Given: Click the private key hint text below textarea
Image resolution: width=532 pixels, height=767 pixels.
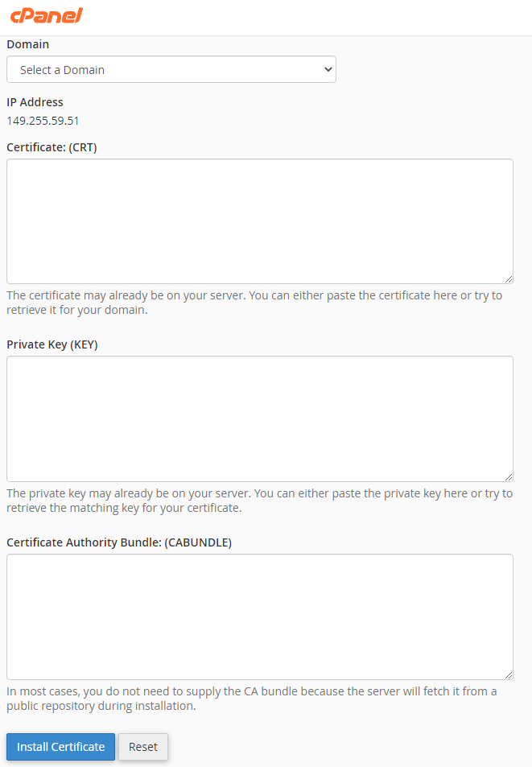Looking at the screenshot, I should click(x=258, y=500).
